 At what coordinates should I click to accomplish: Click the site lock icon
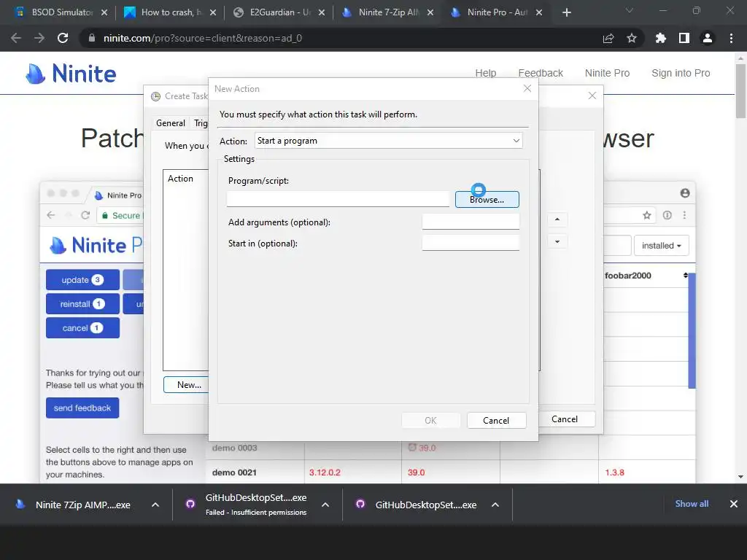point(91,38)
